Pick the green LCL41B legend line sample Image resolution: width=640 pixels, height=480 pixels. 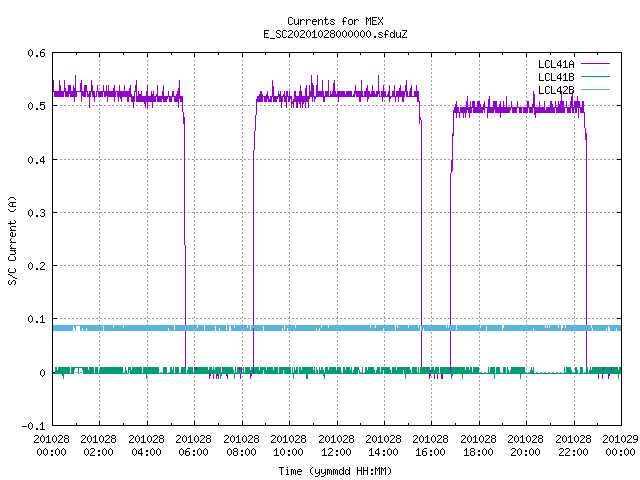pyautogui.click(x=596, y=76)
